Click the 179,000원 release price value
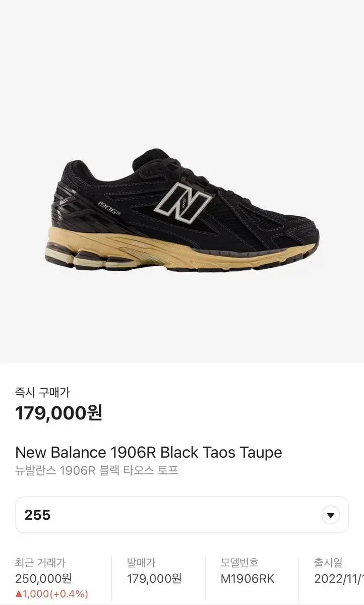 tap(154, 579)
